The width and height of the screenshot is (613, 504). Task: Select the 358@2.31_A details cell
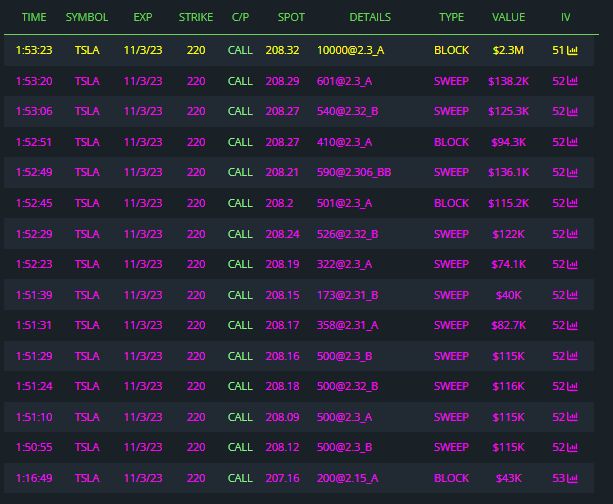(348, 325)
